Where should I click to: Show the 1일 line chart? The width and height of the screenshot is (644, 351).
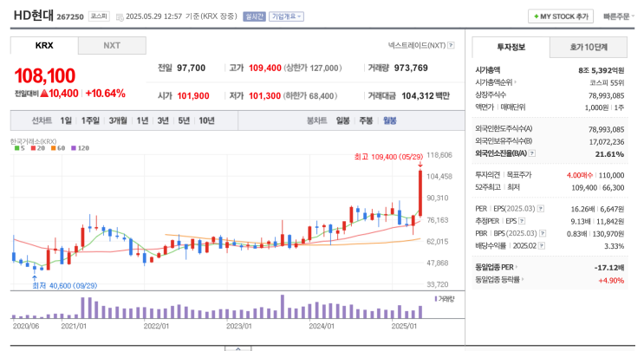(66, 120)
